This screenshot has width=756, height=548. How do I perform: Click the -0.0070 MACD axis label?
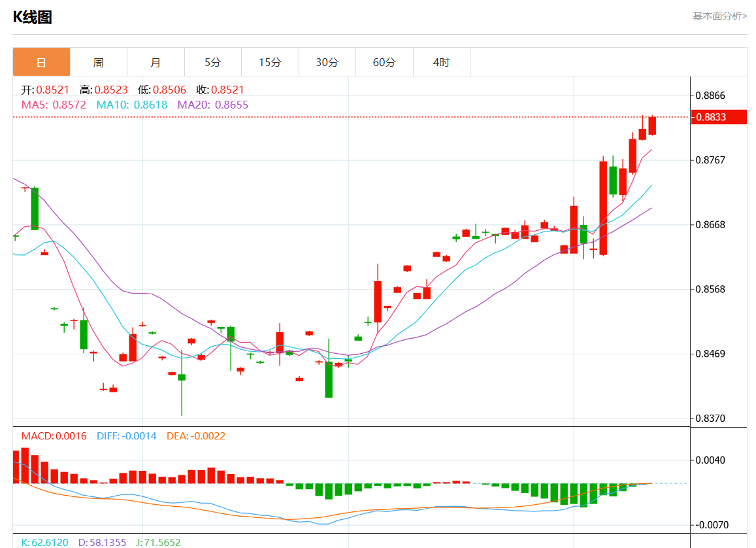tap(712, 525)
